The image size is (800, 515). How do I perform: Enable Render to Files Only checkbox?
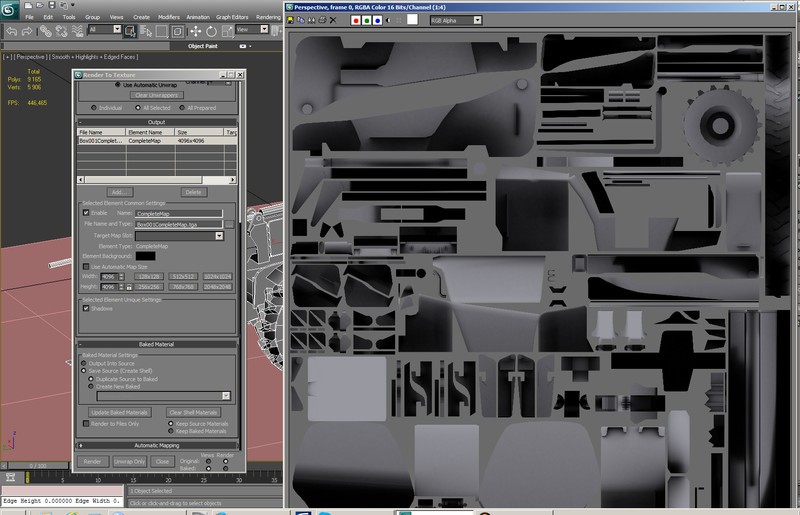[x=86, y=424]
